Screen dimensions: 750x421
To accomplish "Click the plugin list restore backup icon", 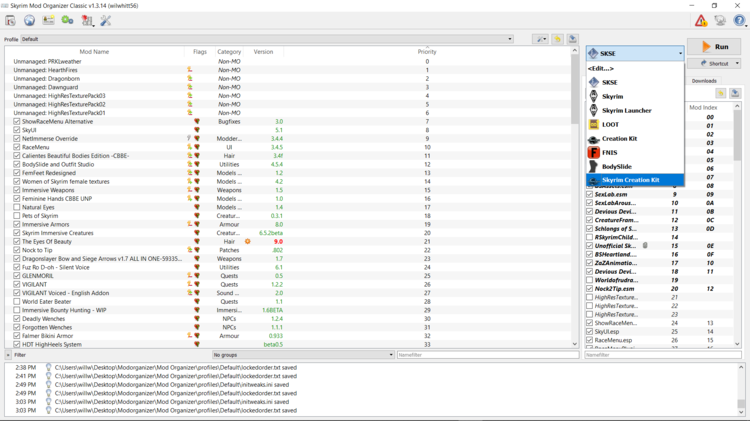I will [x=720, y=93].
